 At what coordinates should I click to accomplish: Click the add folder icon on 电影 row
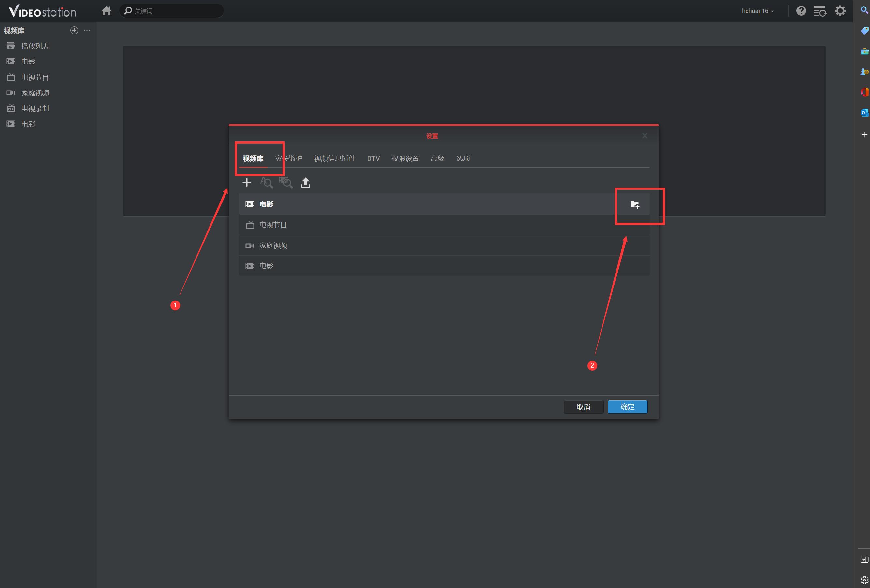click(x=634, y=204)
